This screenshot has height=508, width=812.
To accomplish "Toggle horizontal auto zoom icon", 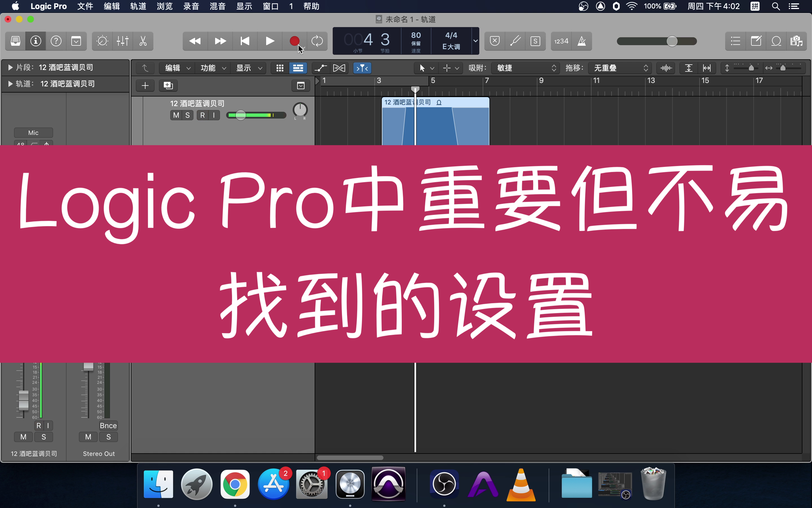I will point(707,68).
